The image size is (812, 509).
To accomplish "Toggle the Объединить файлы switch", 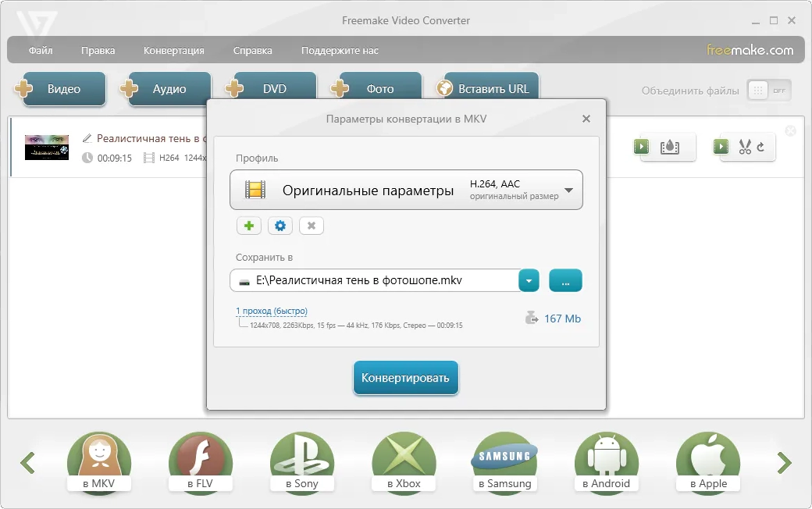I will [769, 91].
